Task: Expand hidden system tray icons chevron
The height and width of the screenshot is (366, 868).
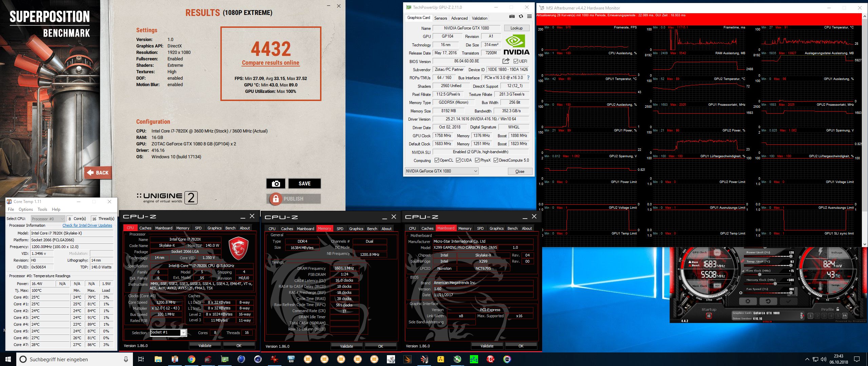Action: [x=807, y=359]
